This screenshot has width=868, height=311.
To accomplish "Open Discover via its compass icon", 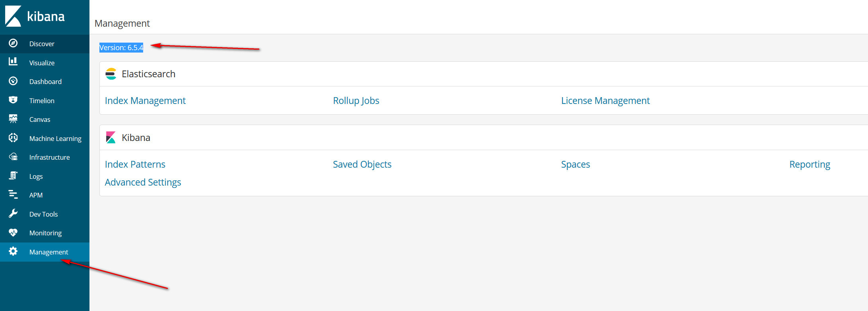I will (x=13, y=43).
